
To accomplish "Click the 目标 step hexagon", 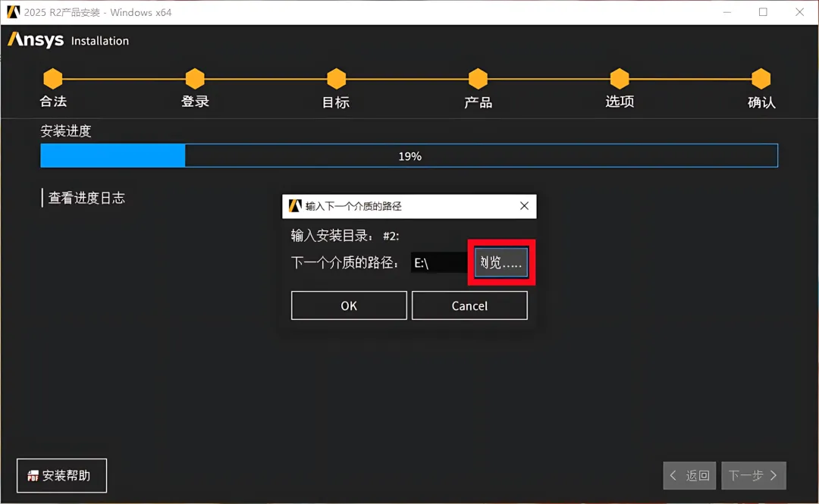I will (x=337, y=79).
